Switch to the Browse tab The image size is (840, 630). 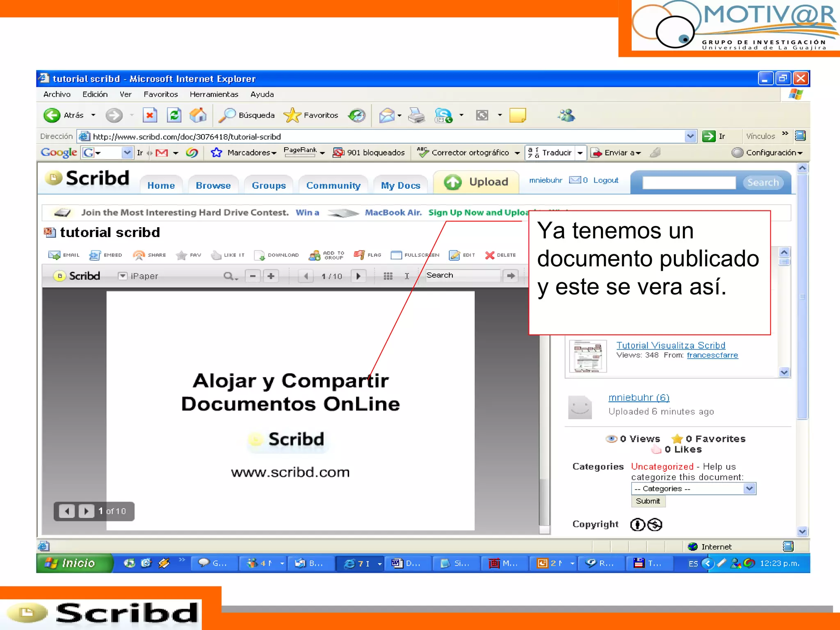point(213,185)
